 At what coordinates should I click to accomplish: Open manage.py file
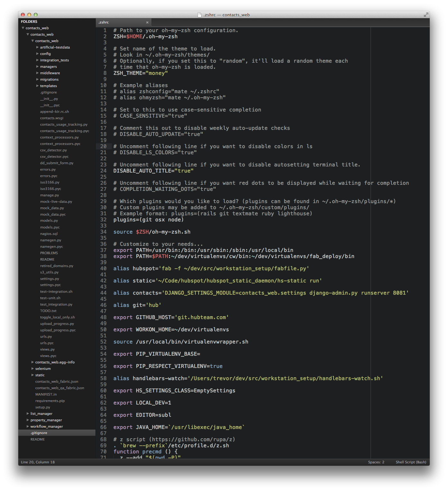tap(49, 195)
